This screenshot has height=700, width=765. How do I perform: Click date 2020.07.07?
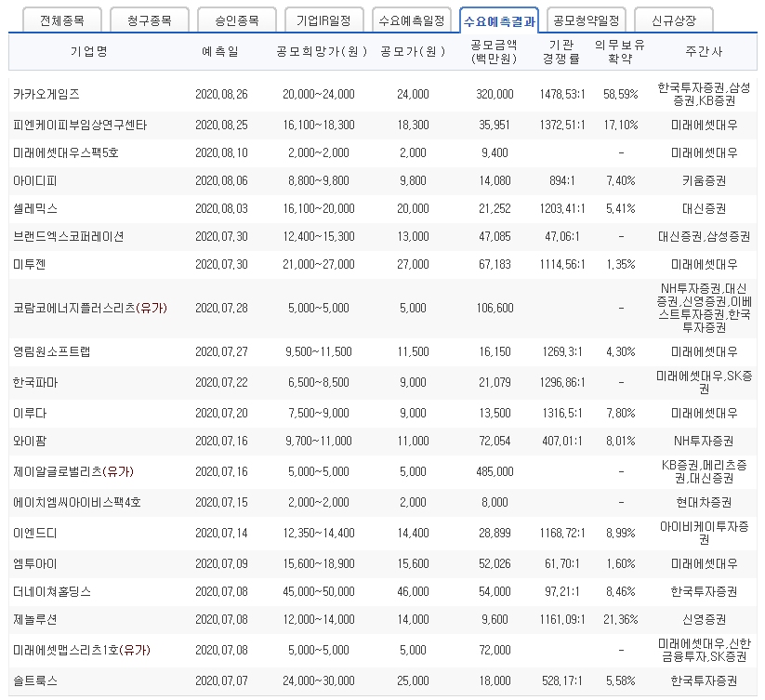[221, 681]
